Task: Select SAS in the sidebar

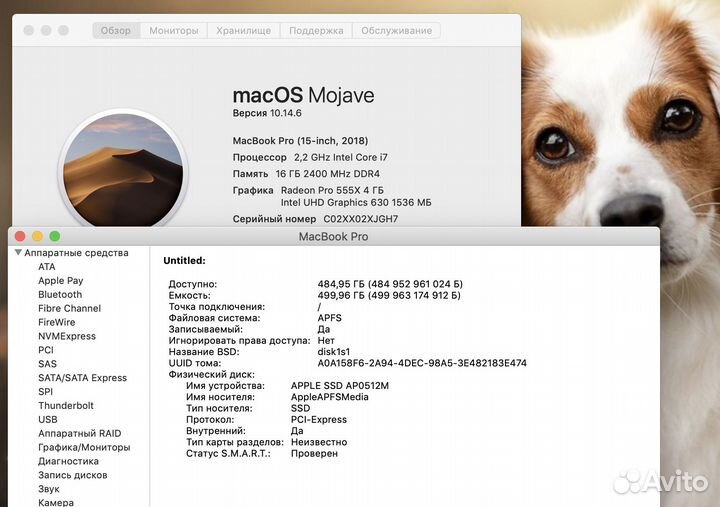Action: tap(47, 364)
